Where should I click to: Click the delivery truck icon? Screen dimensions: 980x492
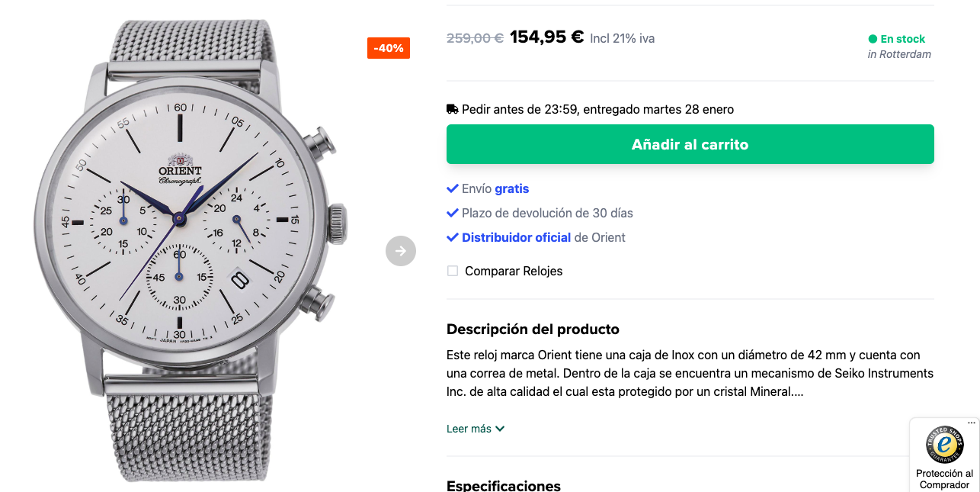[453, 109]
